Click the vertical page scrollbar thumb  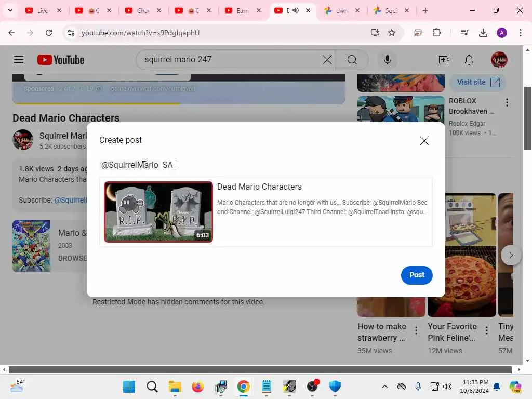[527, 118]
